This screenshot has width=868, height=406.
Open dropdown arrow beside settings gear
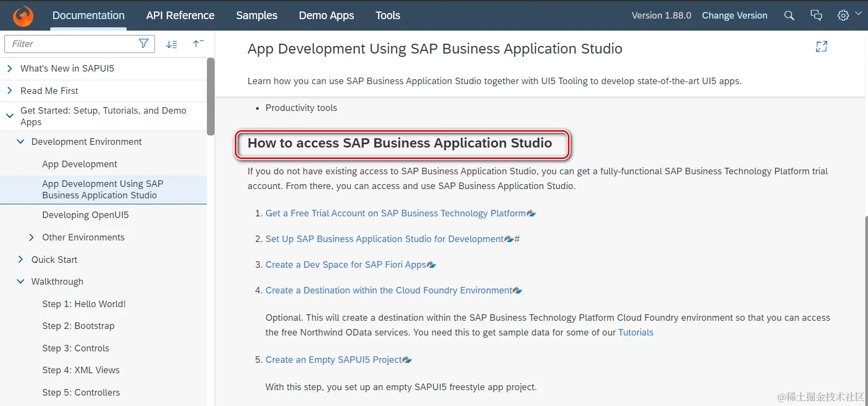click(x=858, y=14)
